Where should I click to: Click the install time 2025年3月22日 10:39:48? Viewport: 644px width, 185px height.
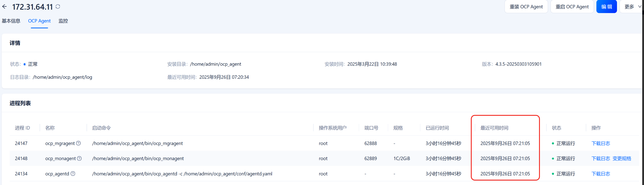pos(372,64)
